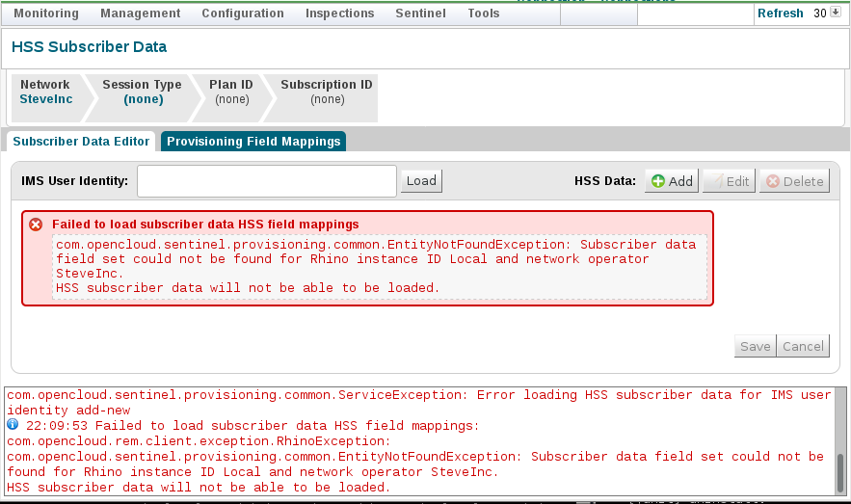Viewport: 851px width, 504px height.
Task: Click the RhinoException log line
Action: click(x=199, y=441)
